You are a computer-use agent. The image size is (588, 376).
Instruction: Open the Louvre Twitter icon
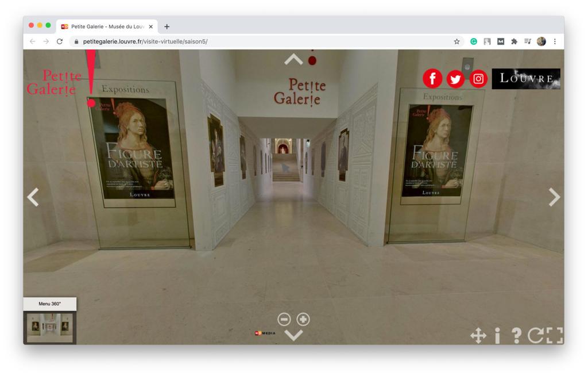point(455,79)
